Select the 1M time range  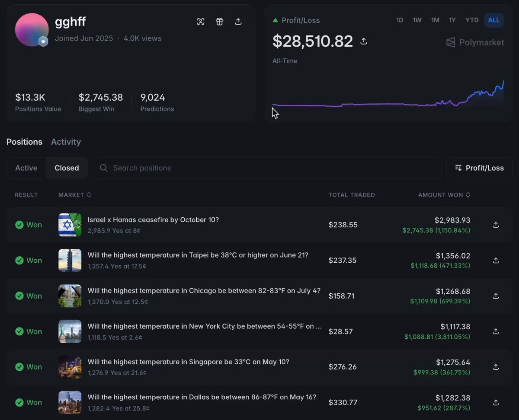[435, 20]
